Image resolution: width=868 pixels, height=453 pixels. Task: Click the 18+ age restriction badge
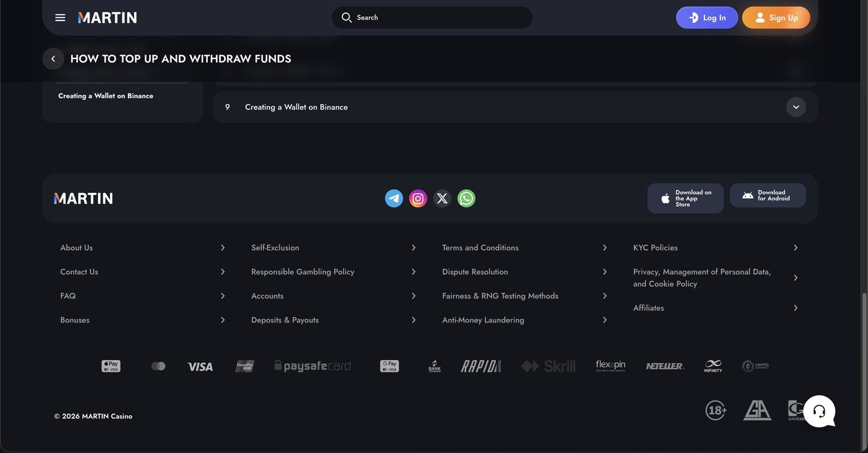coord(716,410)
